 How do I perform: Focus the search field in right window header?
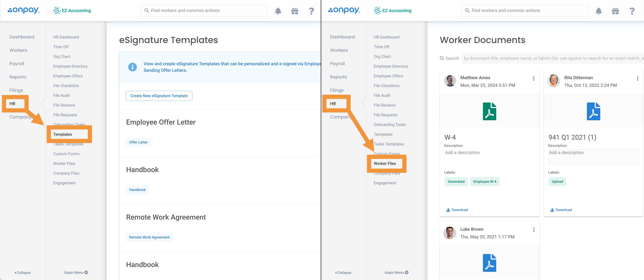coord(525,11)
